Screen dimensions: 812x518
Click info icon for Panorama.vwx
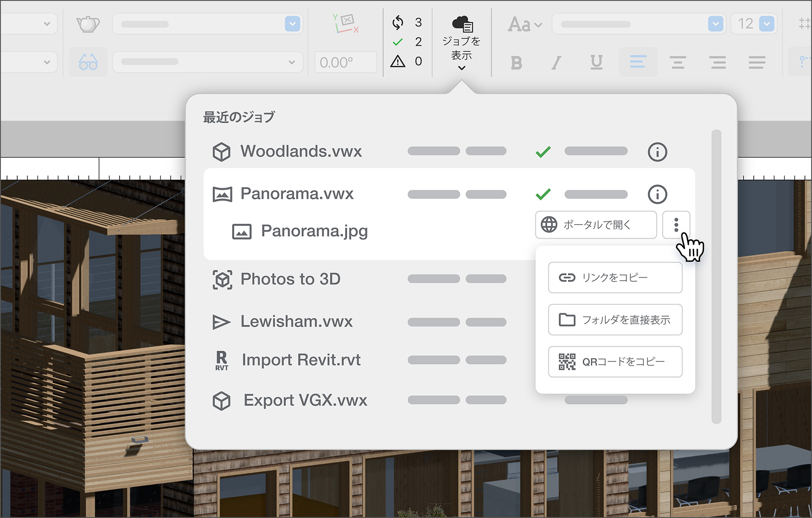[x=657, y=195]
